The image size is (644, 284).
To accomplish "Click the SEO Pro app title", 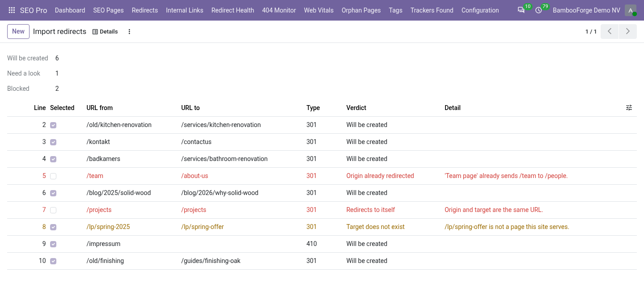I will click(x=34, y=10).
